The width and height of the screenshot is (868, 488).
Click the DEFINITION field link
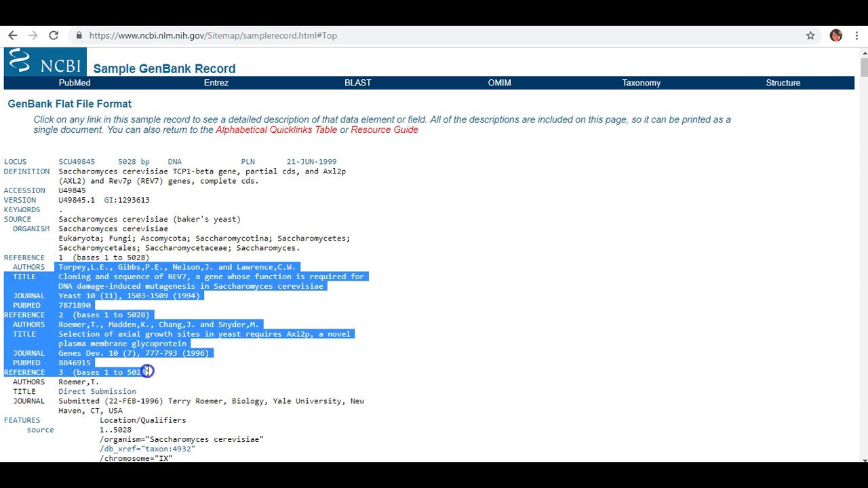[26, 171]
